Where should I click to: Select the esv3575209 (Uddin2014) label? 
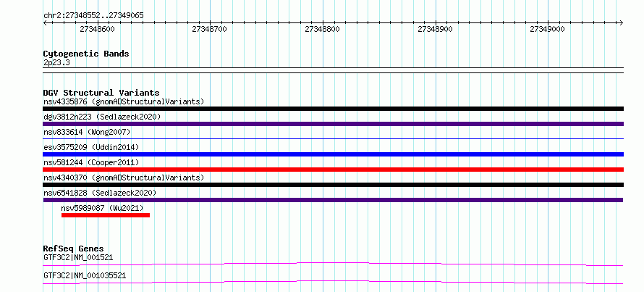point(91,147)
